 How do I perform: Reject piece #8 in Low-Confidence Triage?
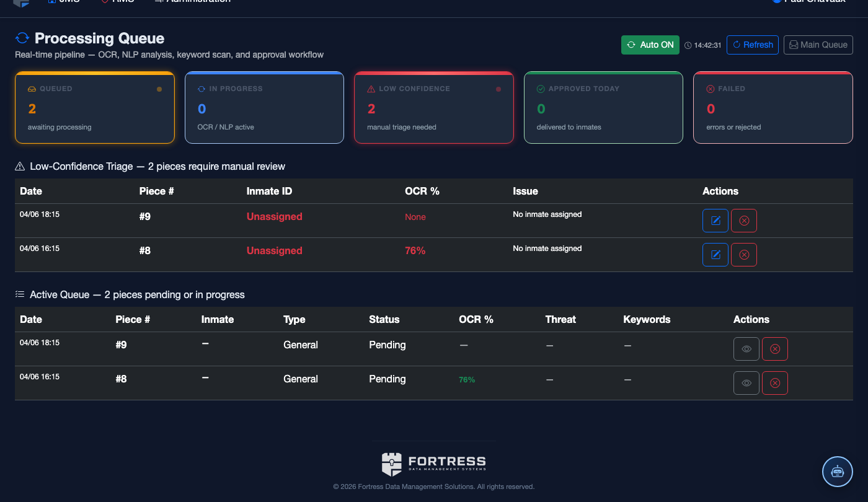point(744,255)
